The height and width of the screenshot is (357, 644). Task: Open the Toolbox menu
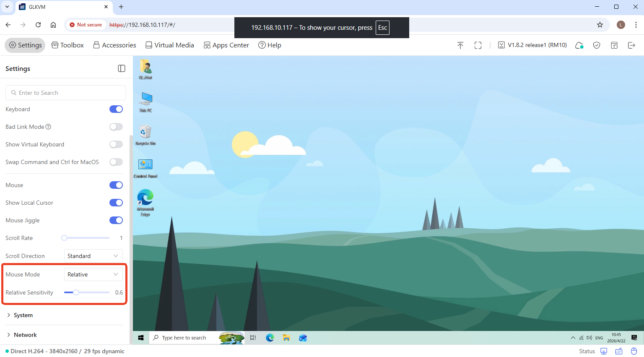pos(68,45)
